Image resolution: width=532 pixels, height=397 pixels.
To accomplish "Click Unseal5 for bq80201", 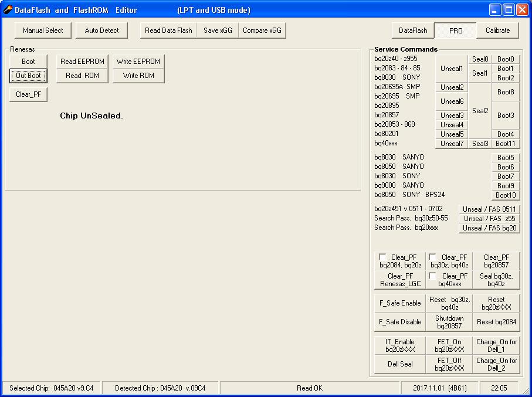I will (x=452, y=134).
